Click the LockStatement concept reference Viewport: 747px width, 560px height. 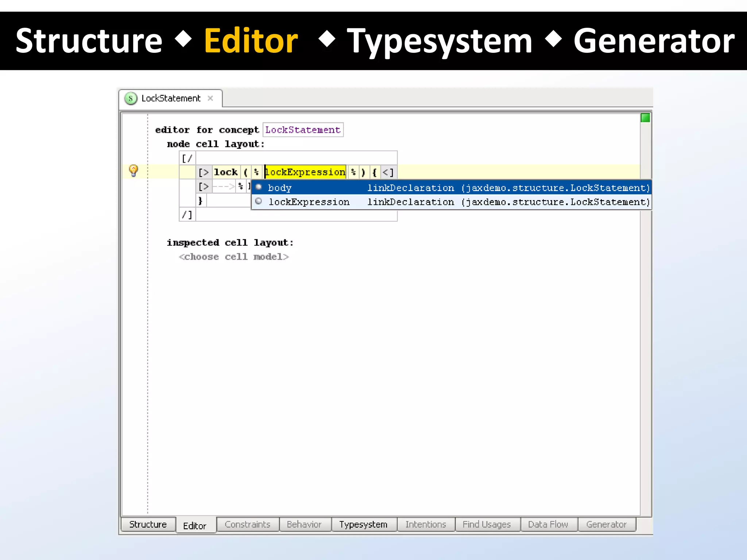coord(303,130)
